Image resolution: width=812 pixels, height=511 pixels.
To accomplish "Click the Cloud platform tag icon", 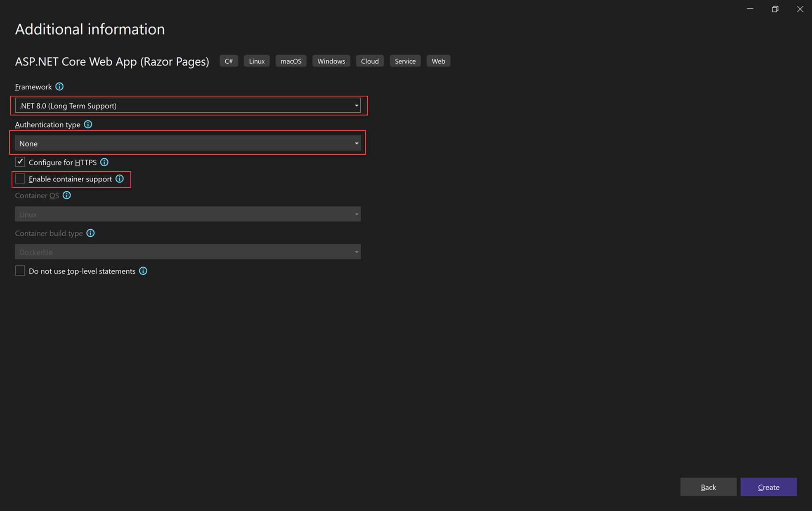I will [370, 61].
